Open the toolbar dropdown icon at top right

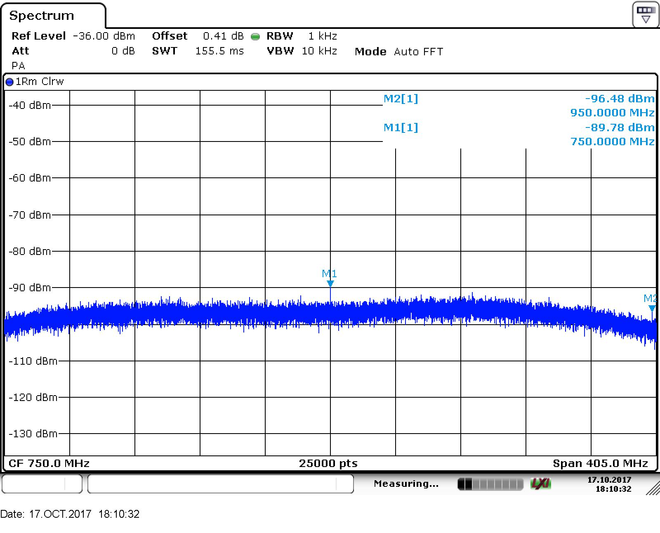(646, 14)
